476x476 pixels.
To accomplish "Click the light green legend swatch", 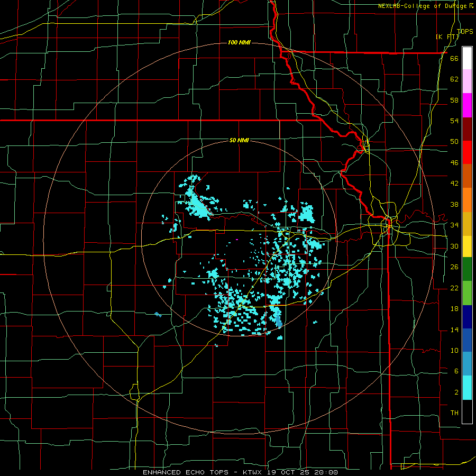I will click(x=467, y=293).
